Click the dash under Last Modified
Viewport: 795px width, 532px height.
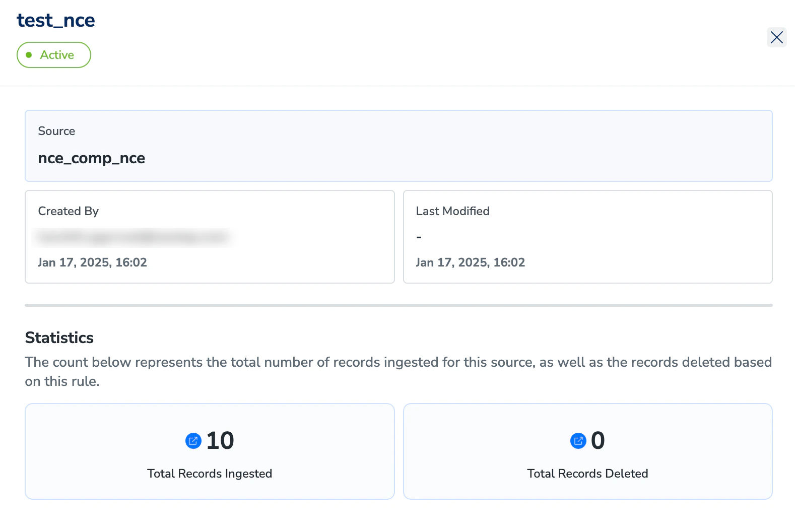pos(419,237)
